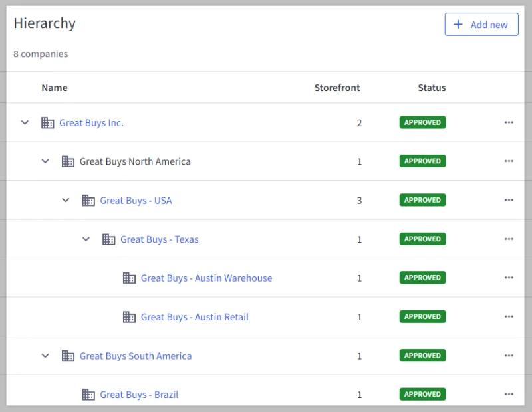Collapse the Great Buys - USA row

(x=65, y=200)
